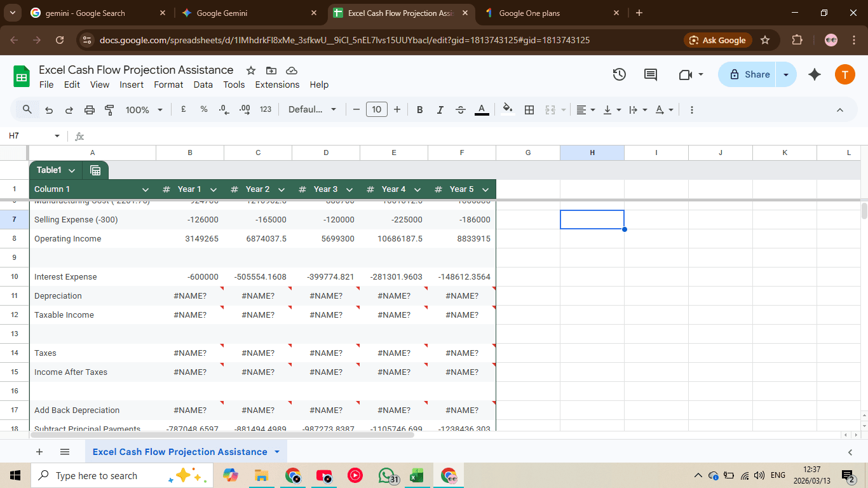
Task: Open the Extensions menu
Action: coord(277,85)
